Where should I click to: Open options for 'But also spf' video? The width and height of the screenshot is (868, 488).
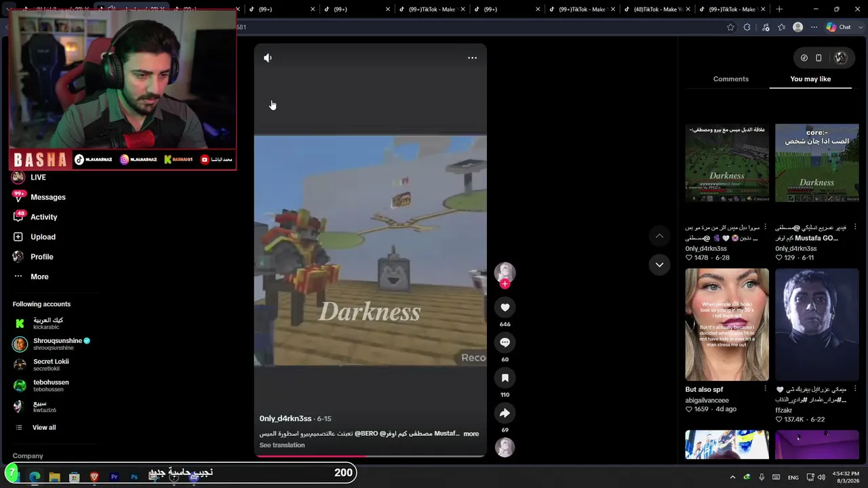click(x=766, y=389)
